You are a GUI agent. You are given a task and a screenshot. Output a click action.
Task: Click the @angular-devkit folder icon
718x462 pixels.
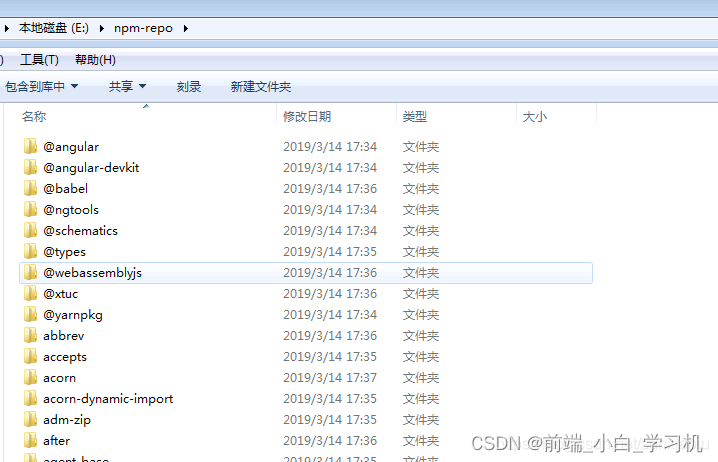pyautogui.click(x=30, y=168)
